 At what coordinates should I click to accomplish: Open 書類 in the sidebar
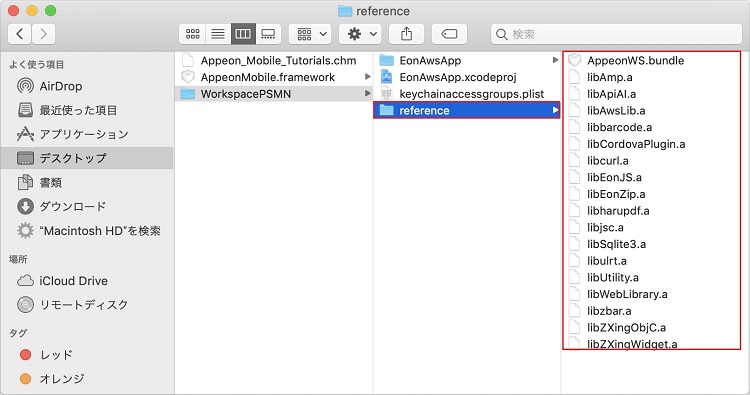tap(87, 182)
